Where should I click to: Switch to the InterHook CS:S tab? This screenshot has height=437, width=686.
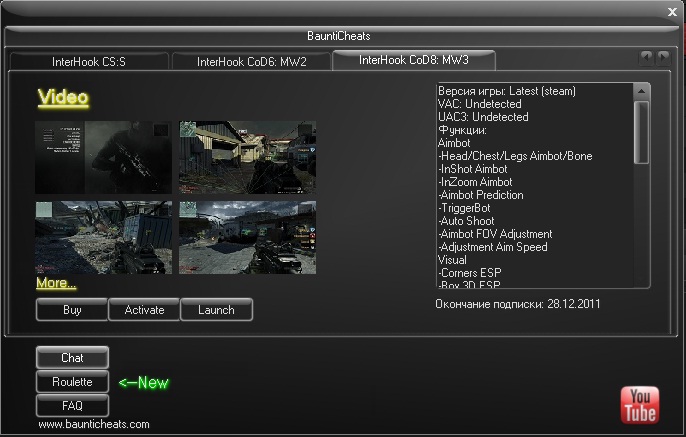pos(89,62)
